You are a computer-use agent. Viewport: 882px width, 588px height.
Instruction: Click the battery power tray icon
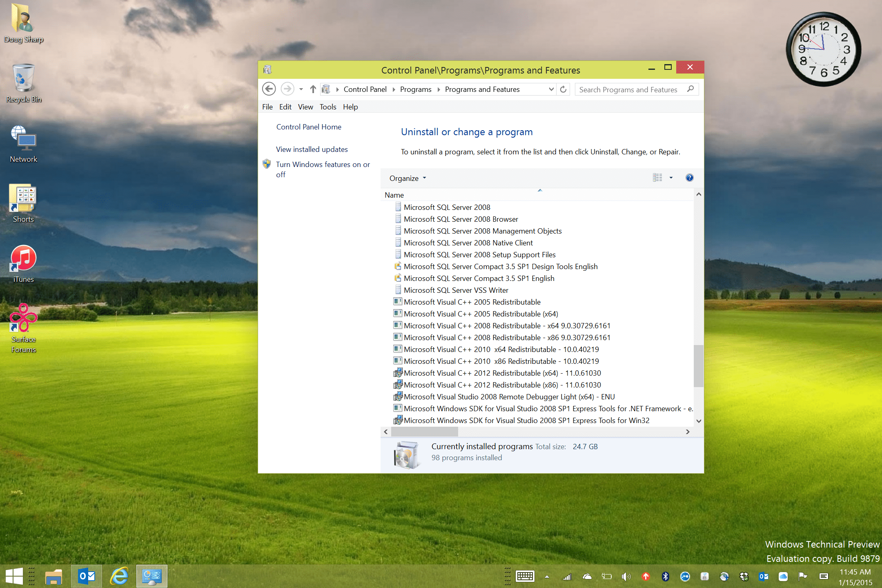606,577
